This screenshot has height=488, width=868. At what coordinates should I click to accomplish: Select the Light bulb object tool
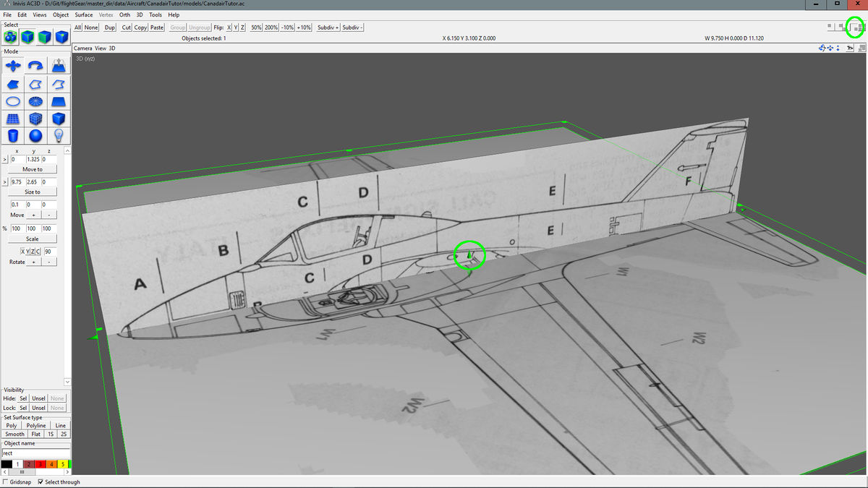pyautogui.click(x=57, y=136)
